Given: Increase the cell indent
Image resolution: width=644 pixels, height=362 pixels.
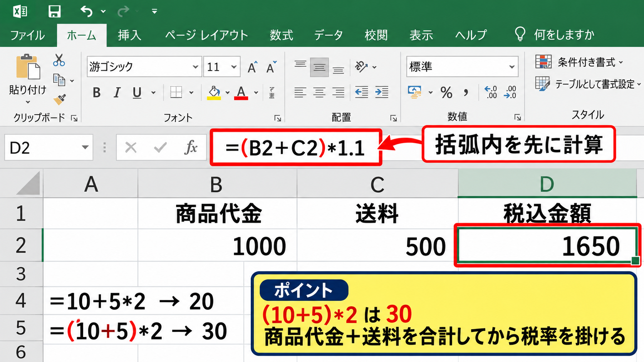Looking at the screenshot, I should [382, 92].
